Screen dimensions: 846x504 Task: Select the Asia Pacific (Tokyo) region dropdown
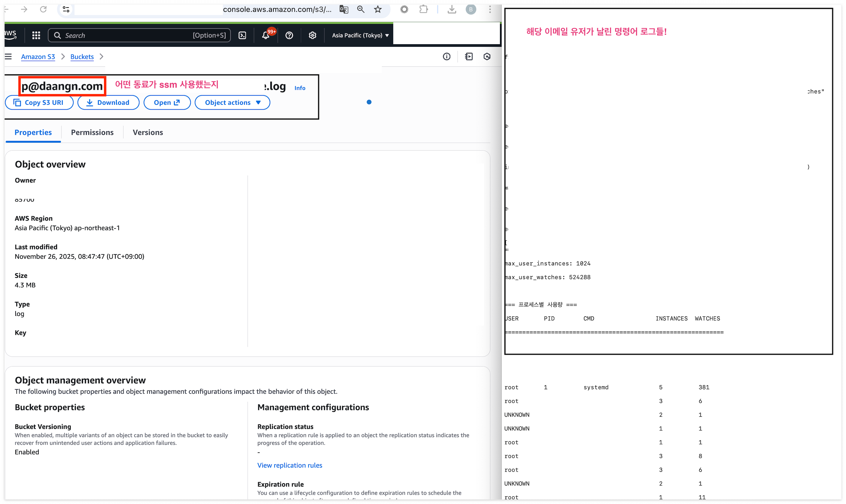point(360,35)
